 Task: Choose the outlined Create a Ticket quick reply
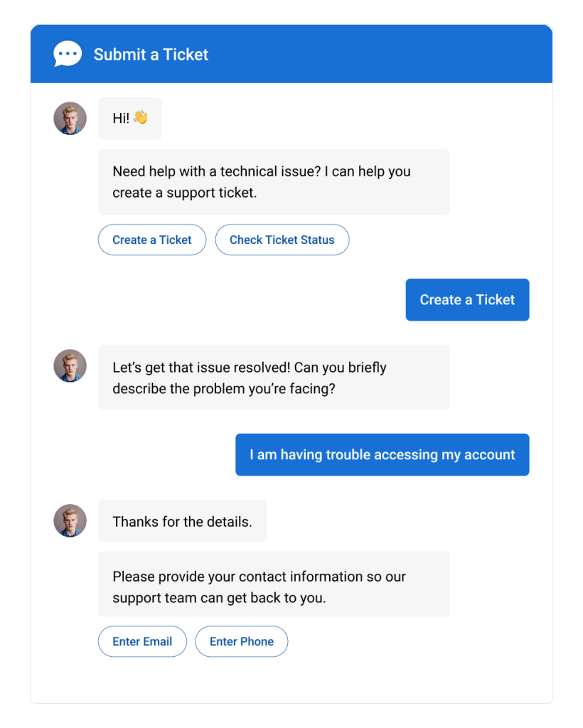coord(152,240)
